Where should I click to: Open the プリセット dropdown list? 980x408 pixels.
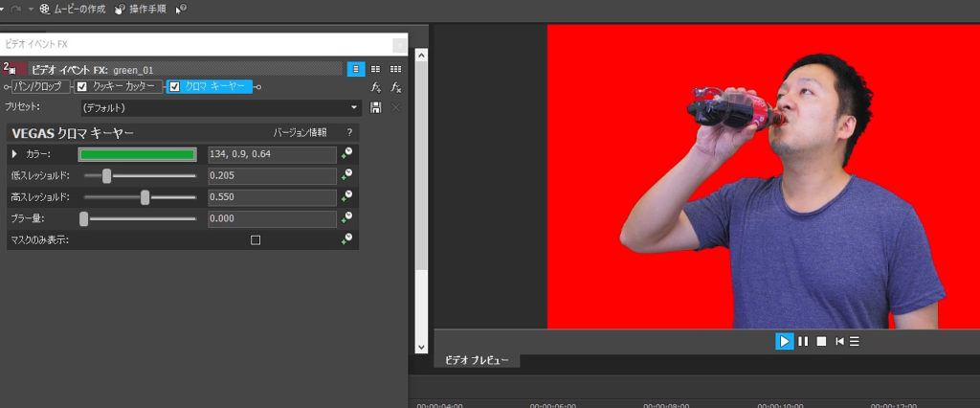[354, 107]
